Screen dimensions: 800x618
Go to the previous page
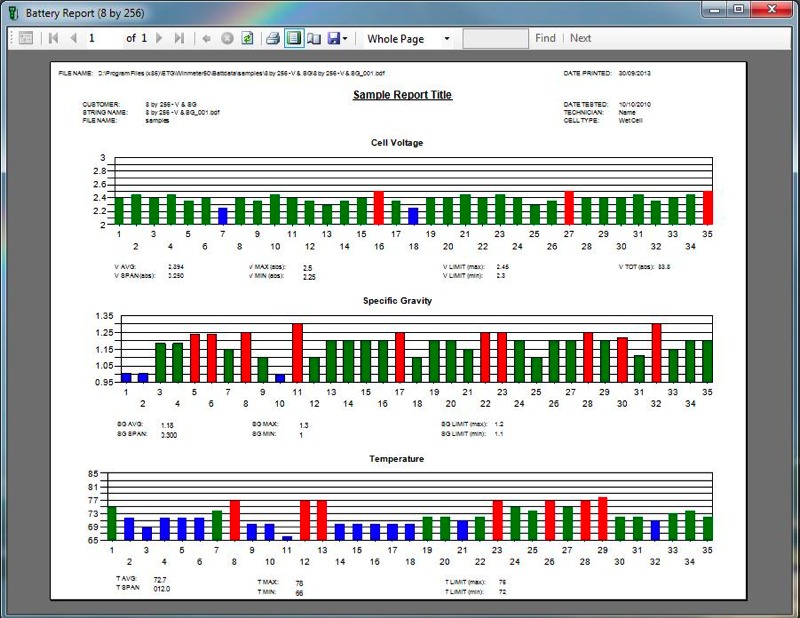(x=72, y=38)
